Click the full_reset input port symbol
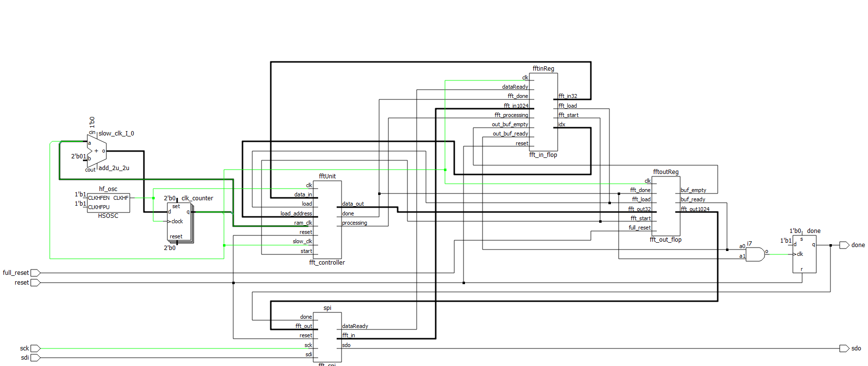 point(35,273)
